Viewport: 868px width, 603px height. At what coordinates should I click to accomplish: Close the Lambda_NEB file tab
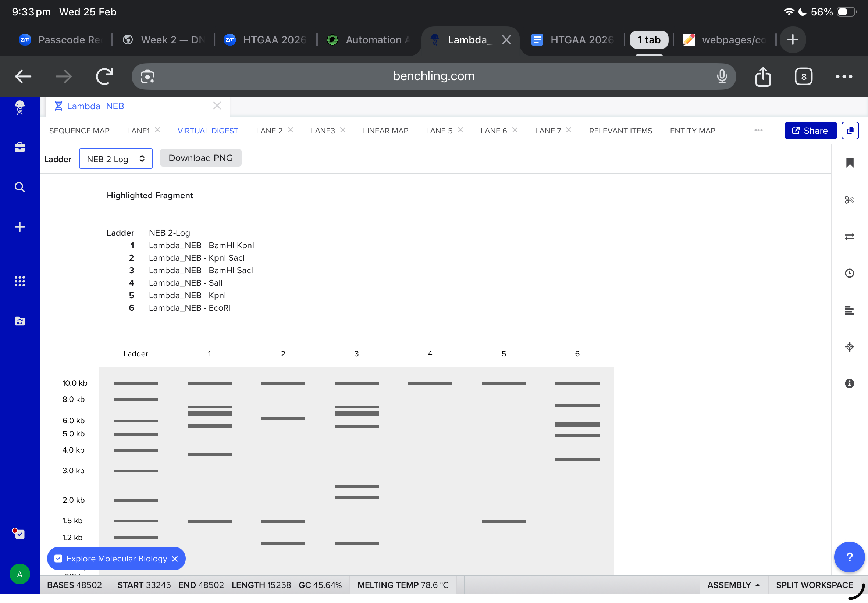point(217,106)
